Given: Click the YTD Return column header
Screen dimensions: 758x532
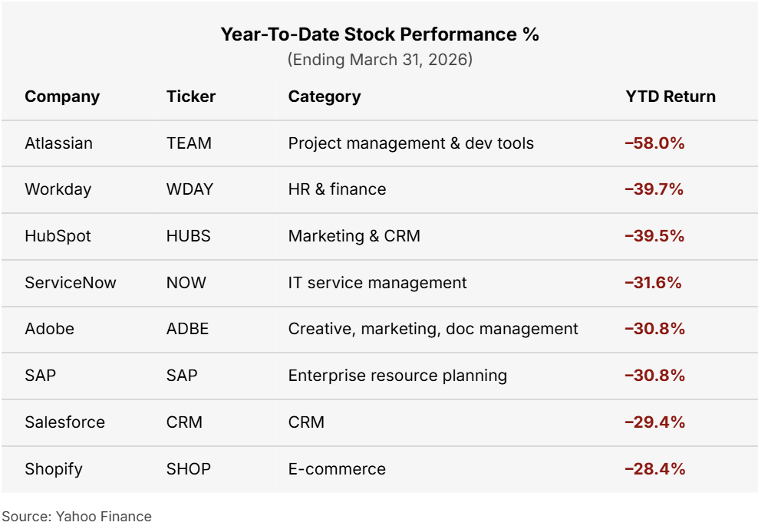Looking at the screenshot, I should tap(670, 97).
